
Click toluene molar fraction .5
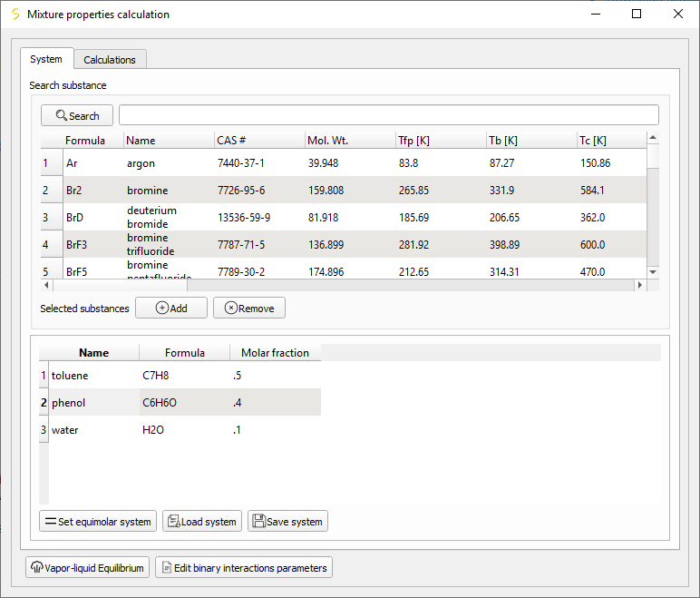click(275, 376)
